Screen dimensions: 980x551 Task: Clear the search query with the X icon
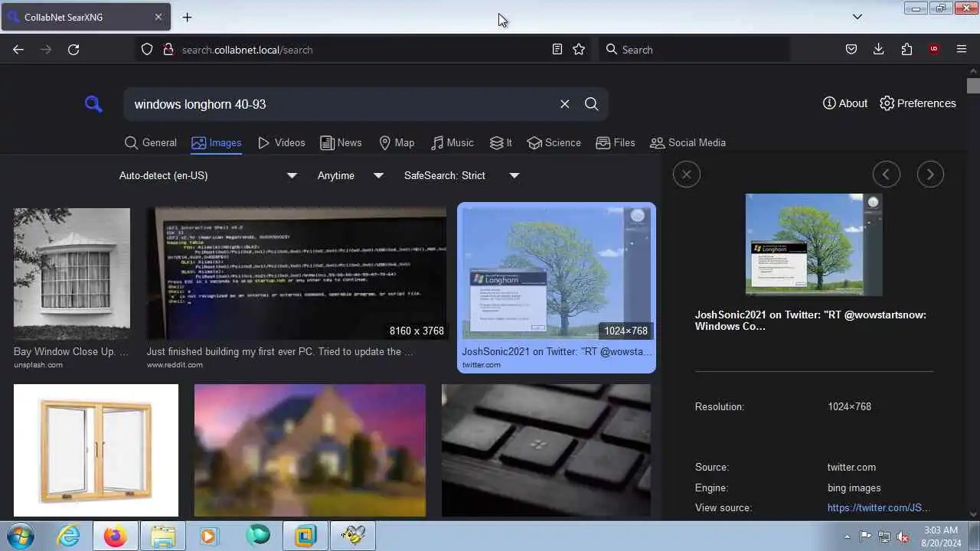(565, 104)
